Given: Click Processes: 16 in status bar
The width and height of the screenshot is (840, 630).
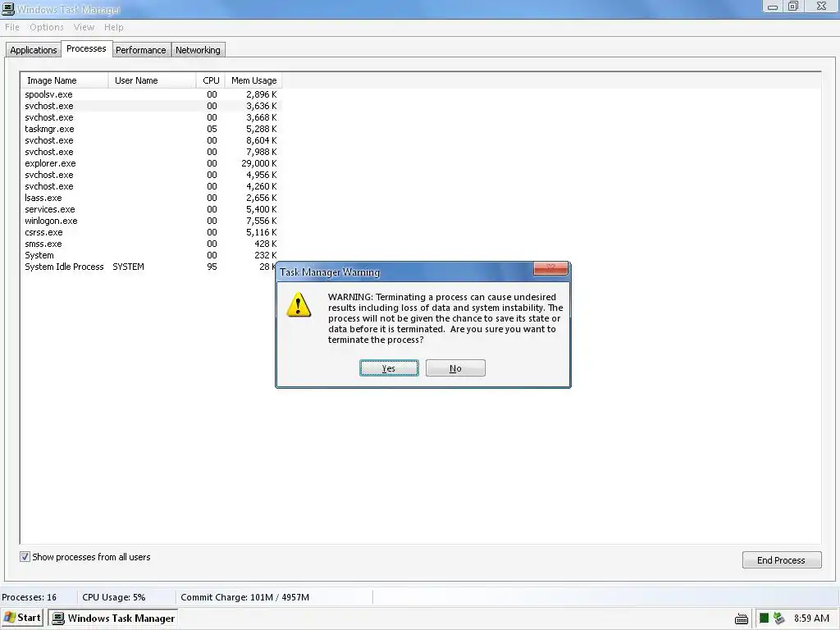Looking at the screenshot, I should [x=29, y=597].
